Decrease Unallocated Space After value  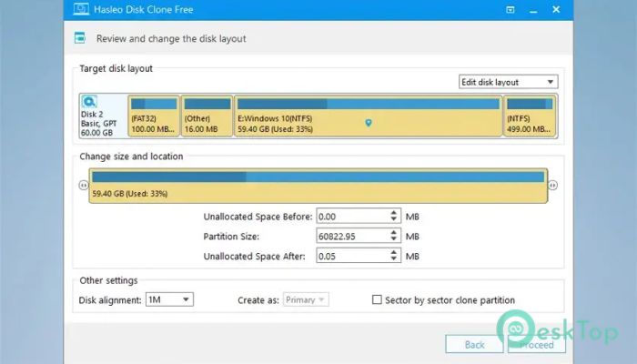pos(394,259)
